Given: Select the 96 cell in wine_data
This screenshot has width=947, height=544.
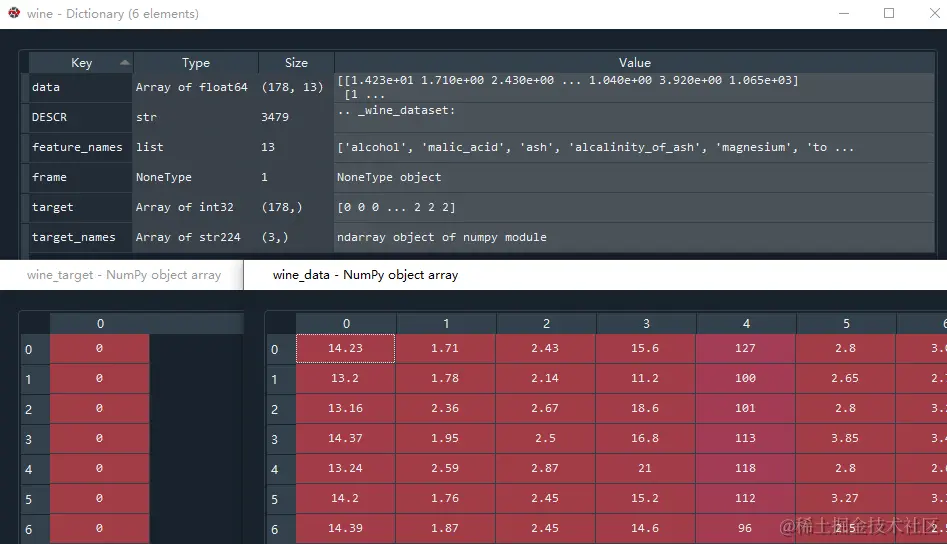Looking at the screenshot, I should point(745,528).
